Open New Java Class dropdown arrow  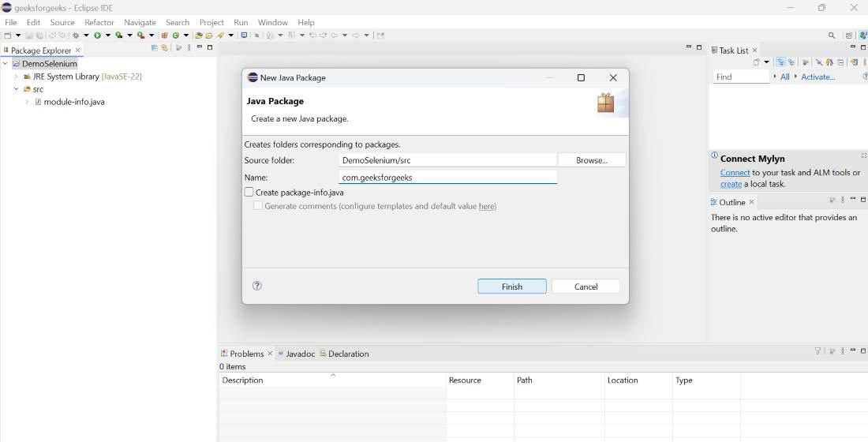[x=186, y=36]
